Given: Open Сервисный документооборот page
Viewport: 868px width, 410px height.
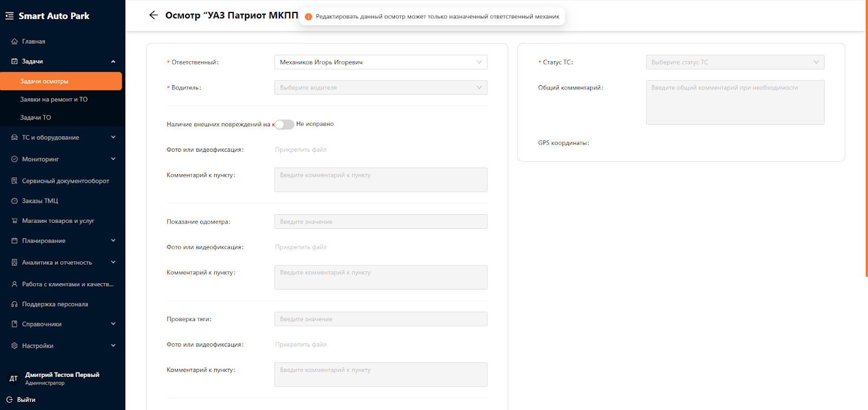Looking at the screenshot, I should point(65,181).
